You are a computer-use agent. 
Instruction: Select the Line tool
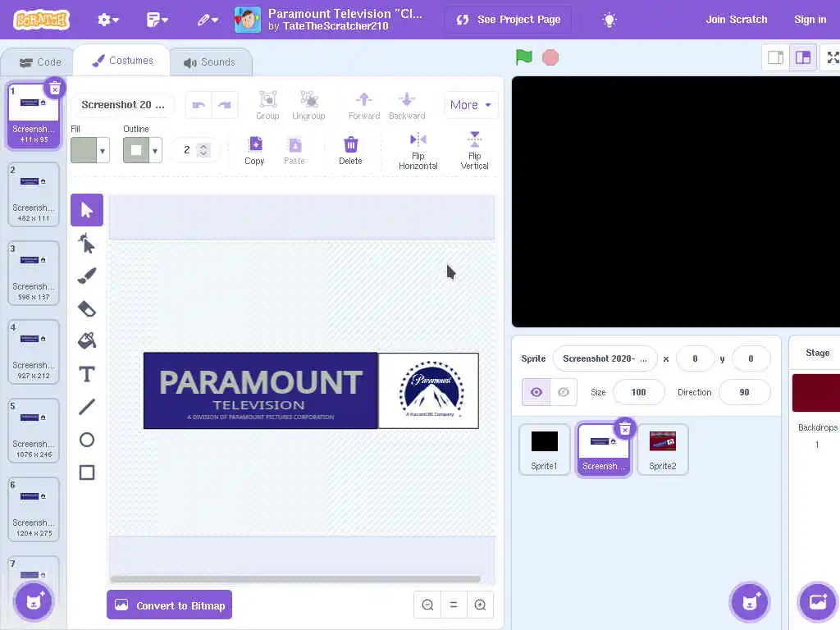click(x=87, y=407)
